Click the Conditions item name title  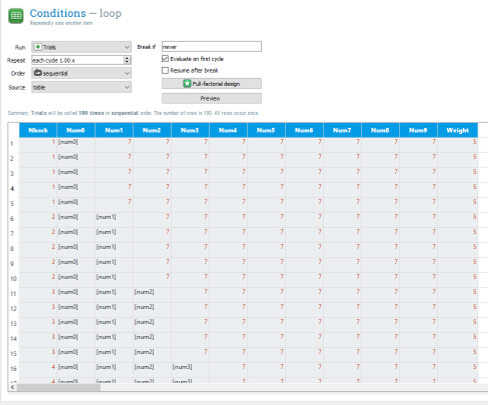point(58,13)
